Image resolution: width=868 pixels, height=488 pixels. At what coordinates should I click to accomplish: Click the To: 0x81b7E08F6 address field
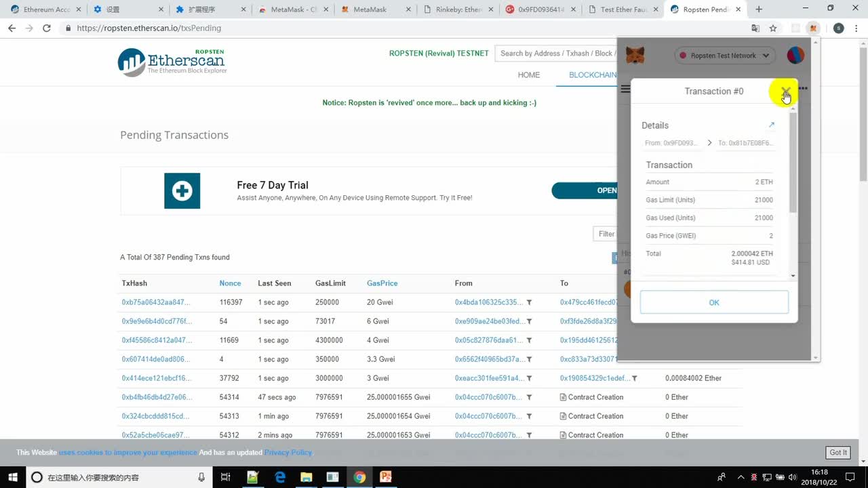click(745, 143)
